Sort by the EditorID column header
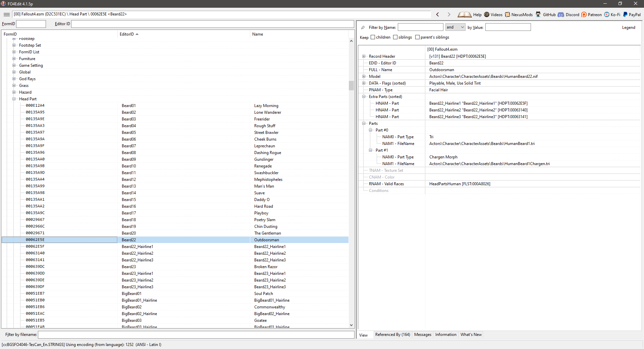Viewport: 644px width, 349px height. (184, 34)
